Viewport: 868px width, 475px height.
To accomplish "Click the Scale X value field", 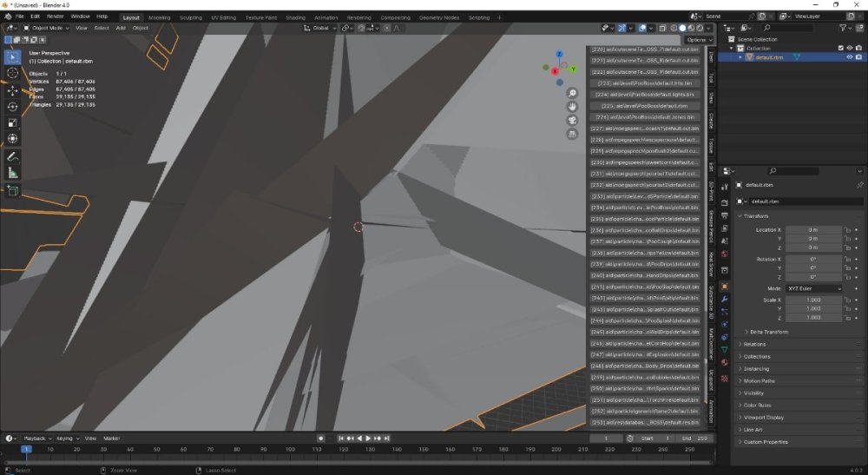I will coord(813,300).
